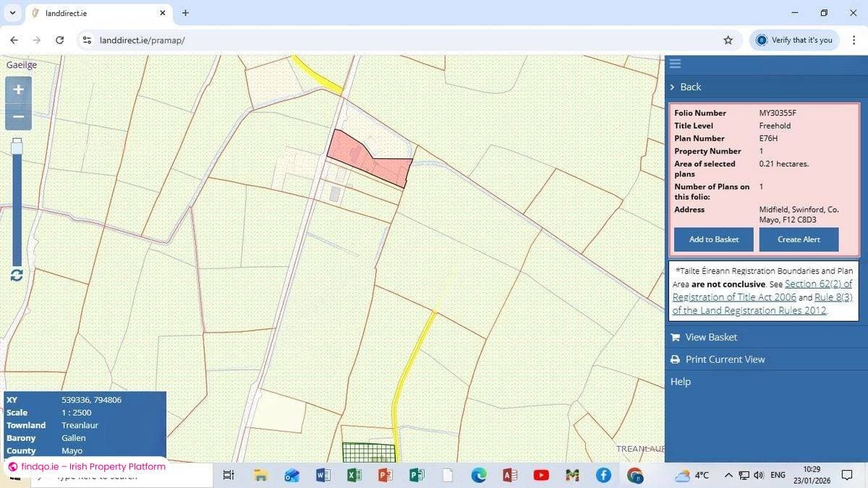This screenshot has width=868, height=488.
Task: Zoom out with the map minus button
Action: coord(18,116)
